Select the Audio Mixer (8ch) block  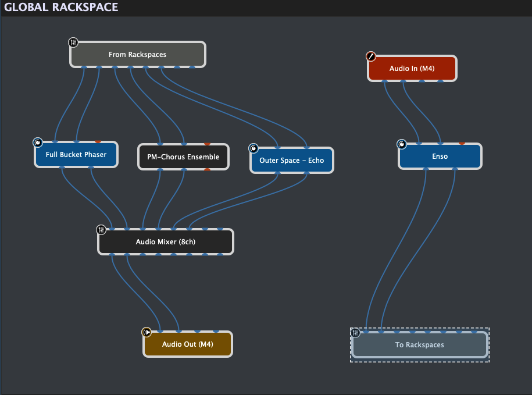coord(165,242)
